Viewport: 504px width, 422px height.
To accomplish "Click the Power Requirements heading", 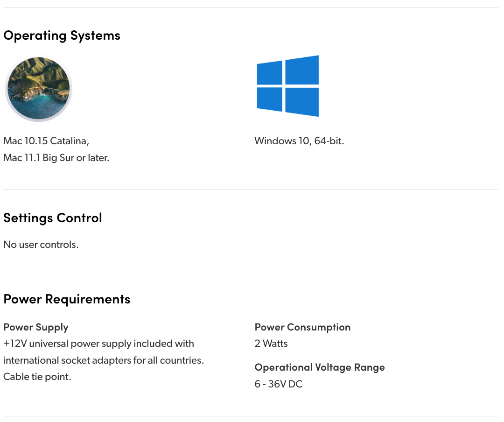I will pyautogui.click(x=67, y=299).
